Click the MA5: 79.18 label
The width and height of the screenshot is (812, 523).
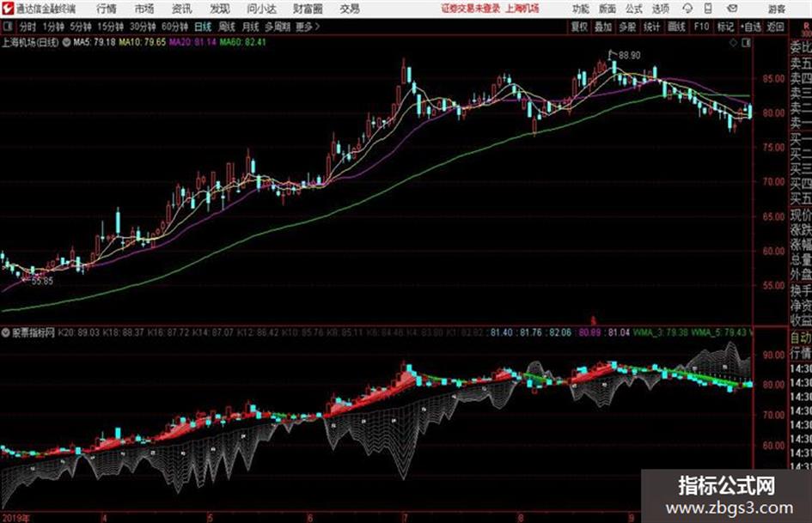coord(95,42)
